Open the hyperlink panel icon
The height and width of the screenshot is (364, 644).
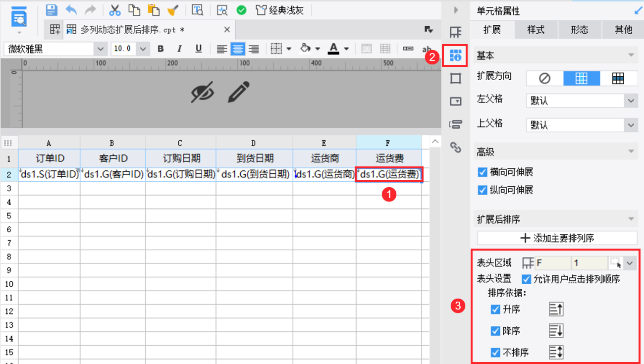(x=455, y=147)
